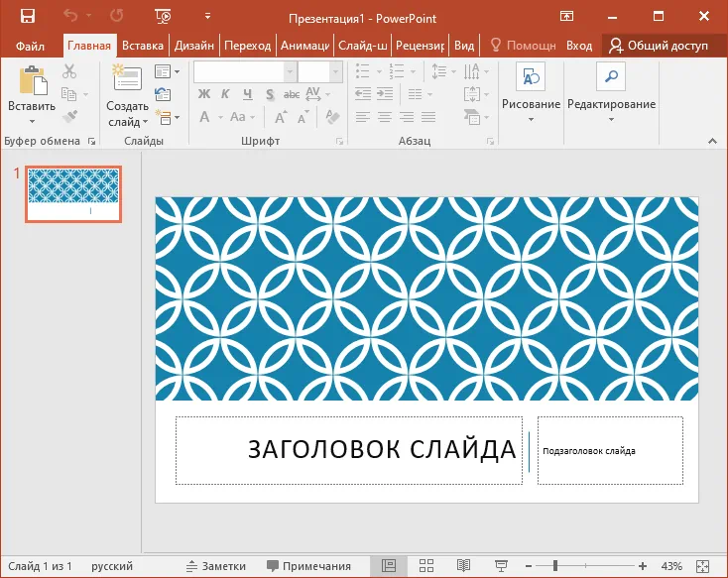
Task: Toggle normal view button in status bar
Action: [x=389, y=565]
